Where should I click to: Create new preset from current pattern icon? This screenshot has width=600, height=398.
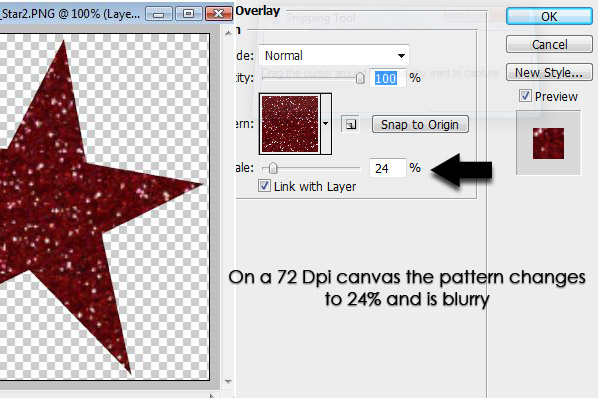tap(351, 124)
